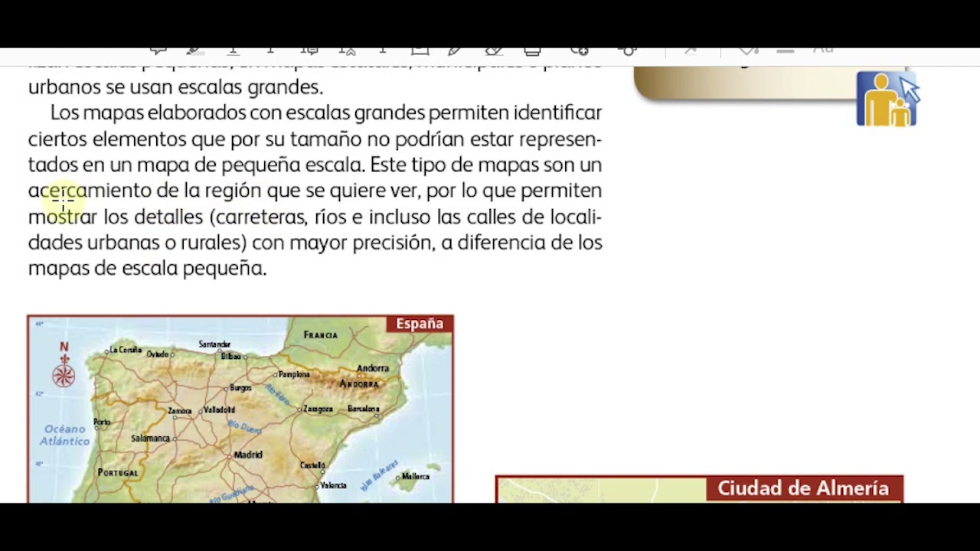Click 'Castelló' on the map
This screenshot has width=980, height=551.
312,465
